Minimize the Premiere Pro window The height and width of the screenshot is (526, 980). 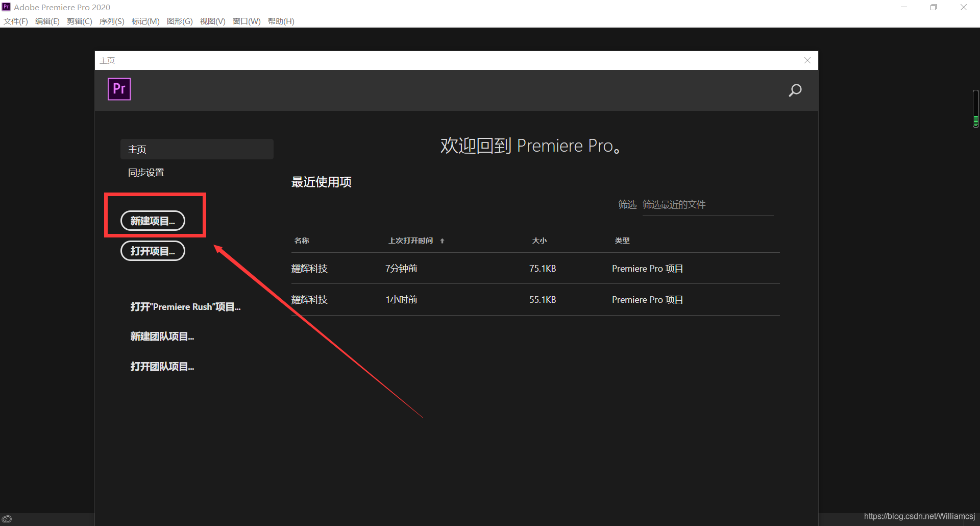tap(904, 7)
